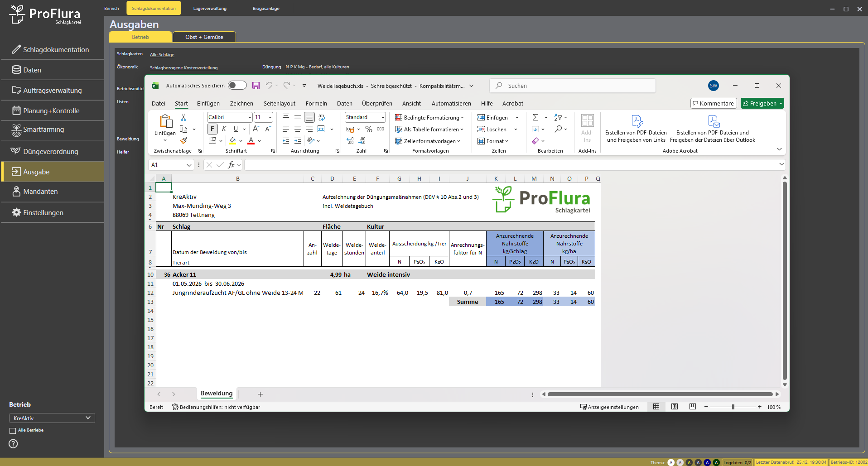Click the Save icon in Excel title bar

(256, 86)
